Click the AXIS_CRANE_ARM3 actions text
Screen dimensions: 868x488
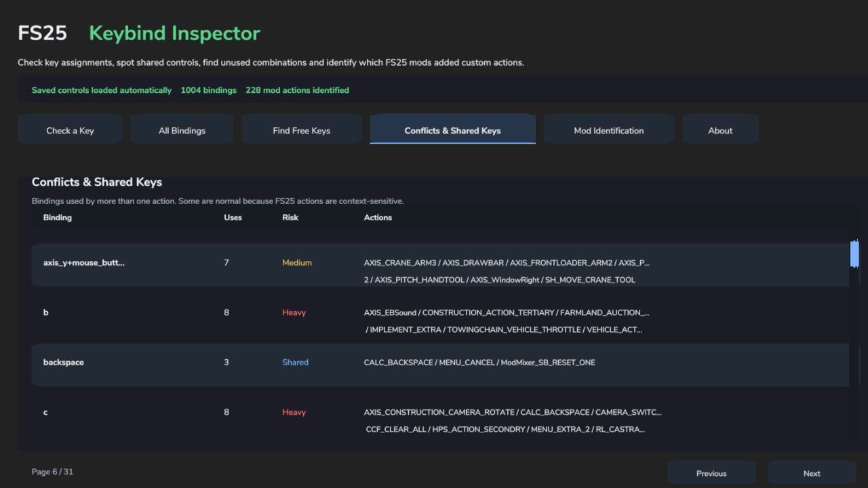tap(507, 271)
